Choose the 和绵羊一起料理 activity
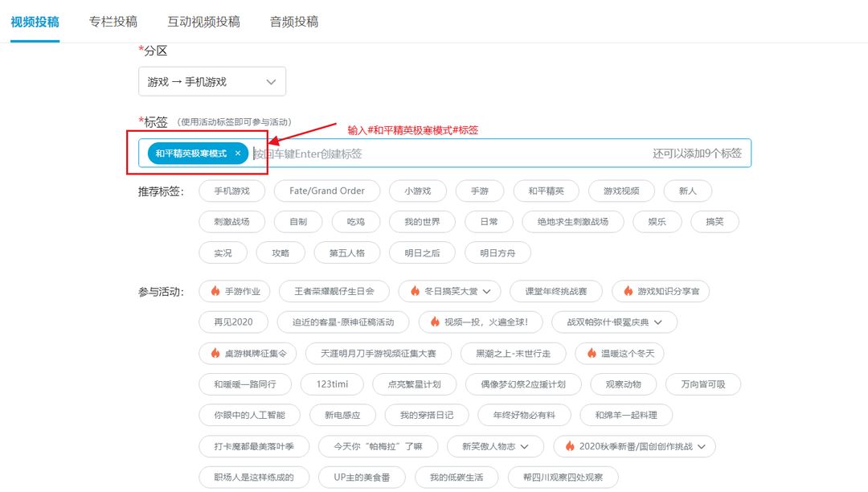Image resolution: width=868 pixels, height=492 pixels. tap(626, 415)
